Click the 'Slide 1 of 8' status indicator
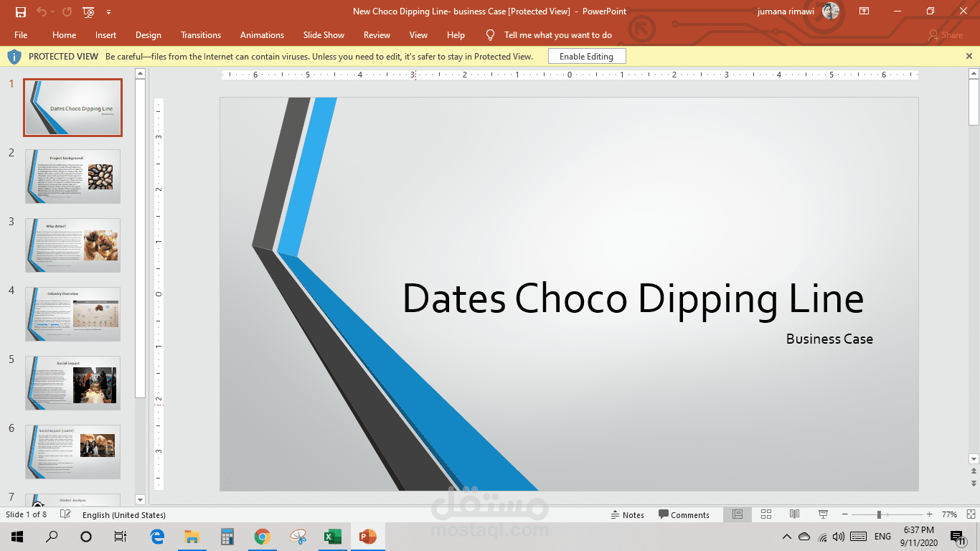This screenshot has height=551, width=980. tap(27, 514)
